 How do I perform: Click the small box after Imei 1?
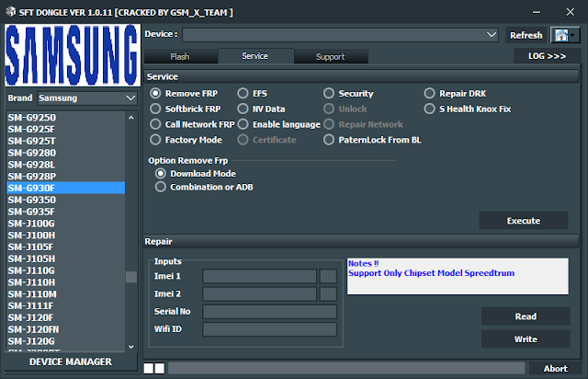point(328,276)
